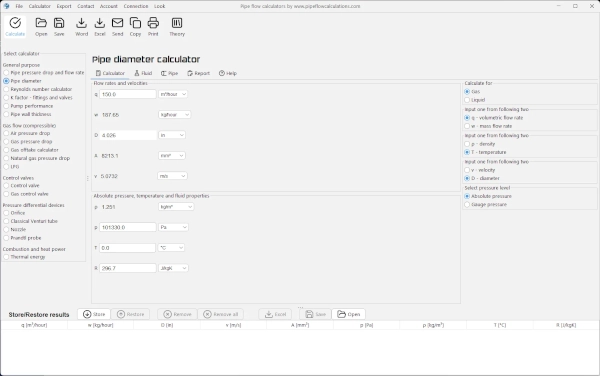Select the Control valve calculator
The width and height of the screenshot is (600, 376).
(x=21, y=186)
